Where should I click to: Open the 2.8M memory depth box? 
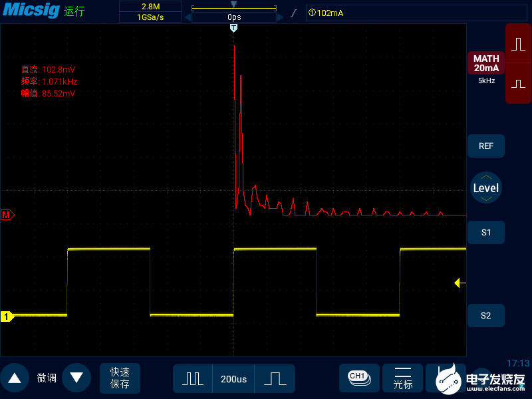point(151,7)
